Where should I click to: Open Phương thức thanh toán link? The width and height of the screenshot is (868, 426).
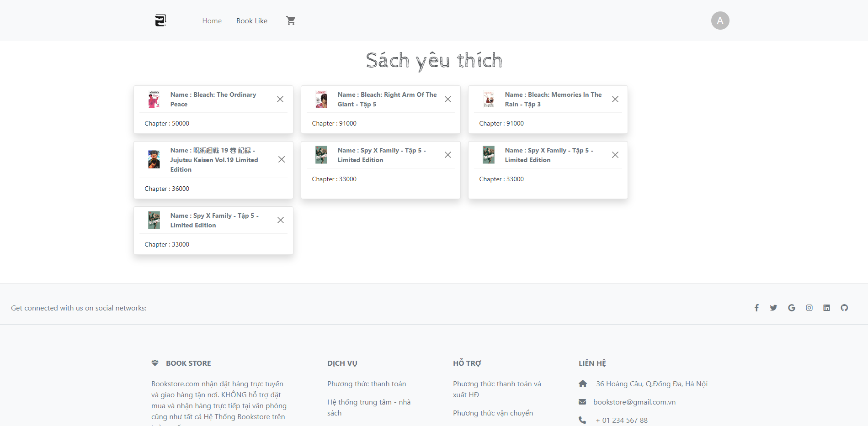pos(366,384)
